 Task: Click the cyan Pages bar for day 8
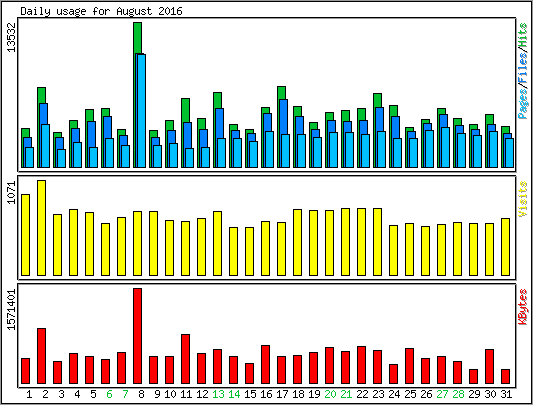[141, 111]
